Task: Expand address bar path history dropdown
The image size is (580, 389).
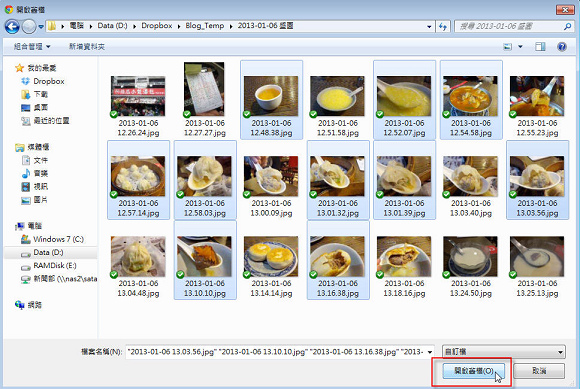Action: pos(429,26)
